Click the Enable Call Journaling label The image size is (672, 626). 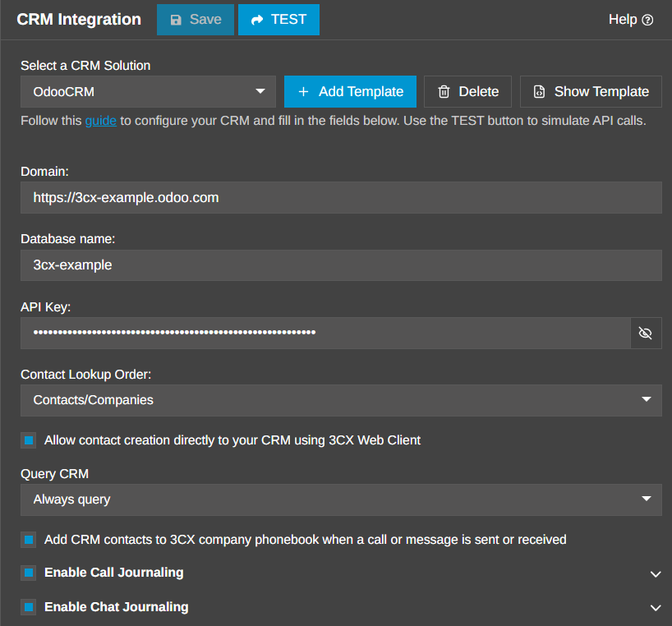click(114, 573)
